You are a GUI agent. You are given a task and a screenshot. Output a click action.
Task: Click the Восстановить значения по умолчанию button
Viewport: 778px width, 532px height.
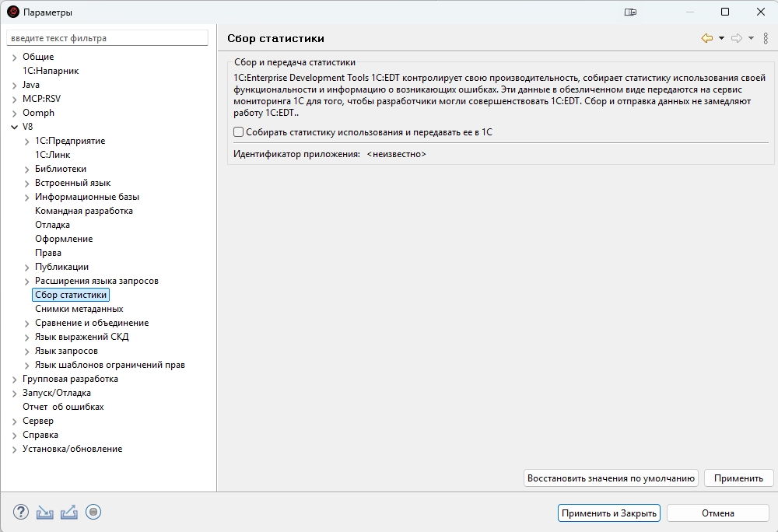611,478
